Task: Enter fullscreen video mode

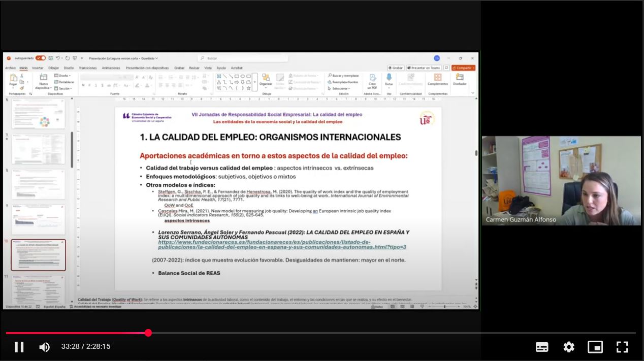Action: pos(622,347)
